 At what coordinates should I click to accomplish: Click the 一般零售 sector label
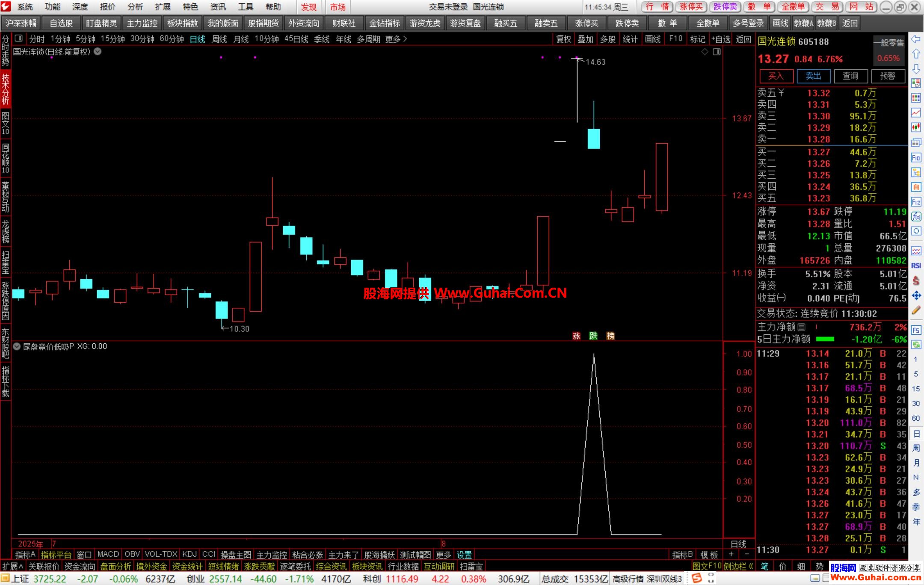(x=888, y=43)
